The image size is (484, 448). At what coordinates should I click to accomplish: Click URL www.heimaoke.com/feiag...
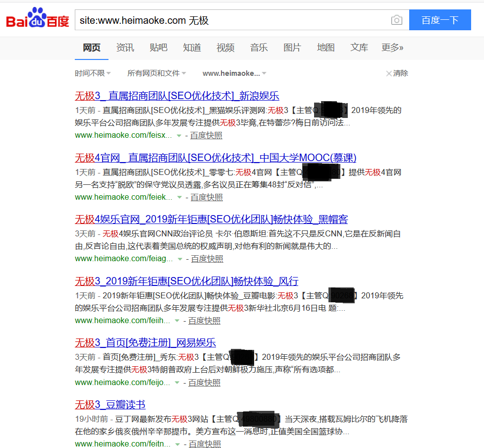124,258
